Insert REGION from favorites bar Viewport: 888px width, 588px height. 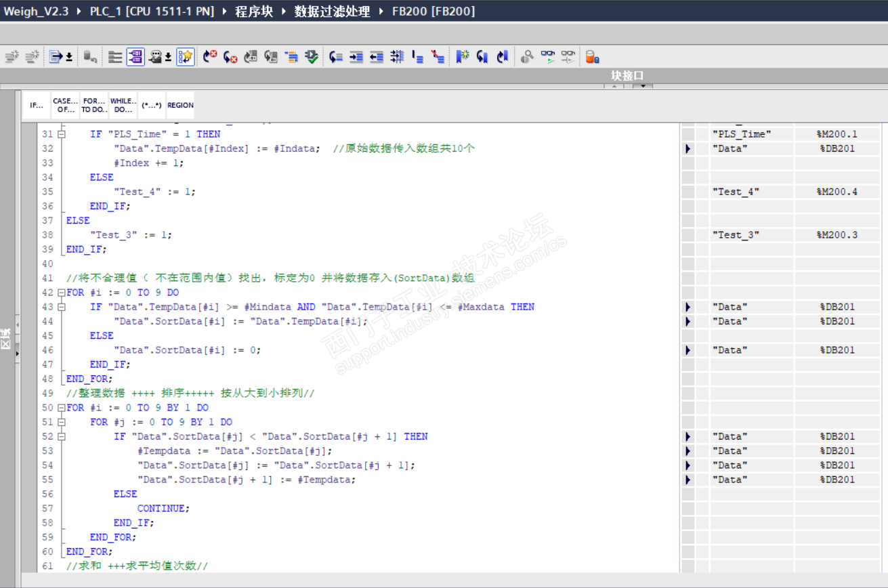(180, 106)
